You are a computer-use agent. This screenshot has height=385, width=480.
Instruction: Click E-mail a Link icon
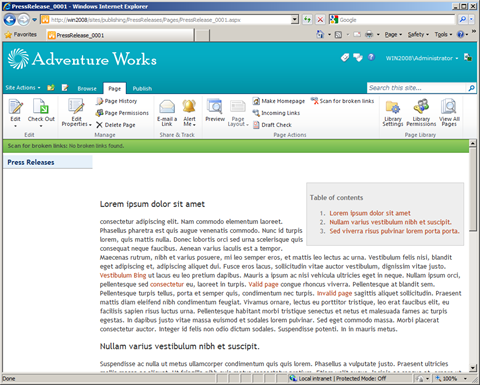coord(167,107)
